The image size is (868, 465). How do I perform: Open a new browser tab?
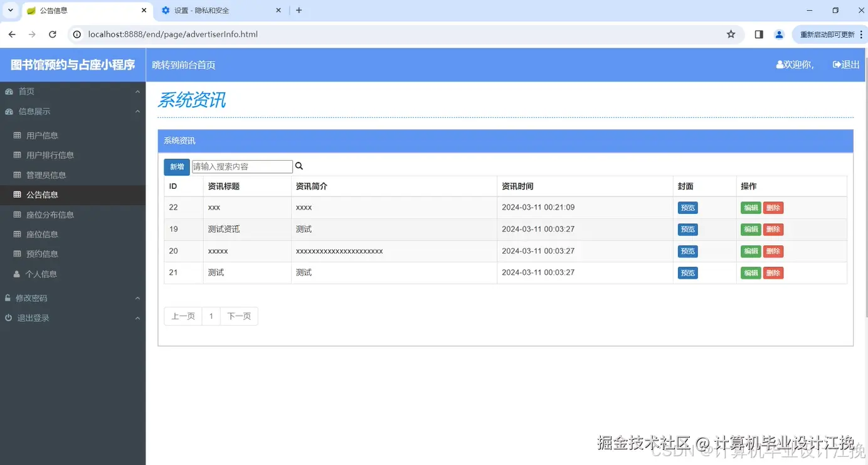click(299, 10)
